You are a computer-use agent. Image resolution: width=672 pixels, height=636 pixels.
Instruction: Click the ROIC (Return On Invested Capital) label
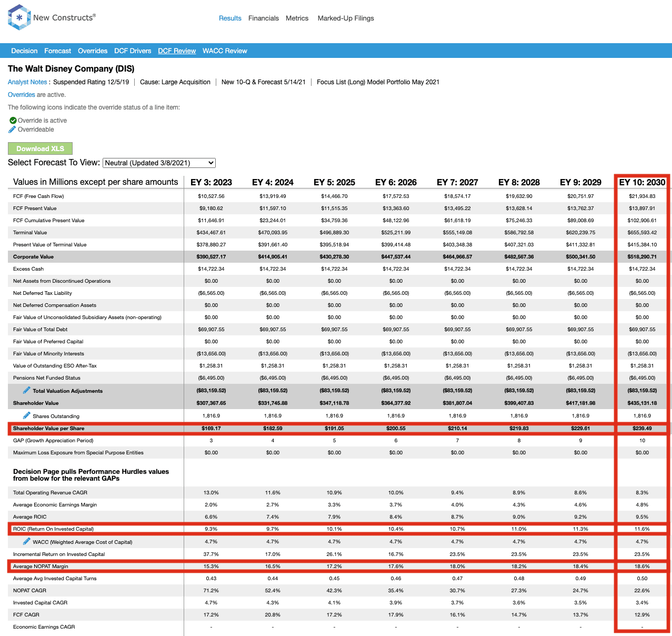pos(53,529)
